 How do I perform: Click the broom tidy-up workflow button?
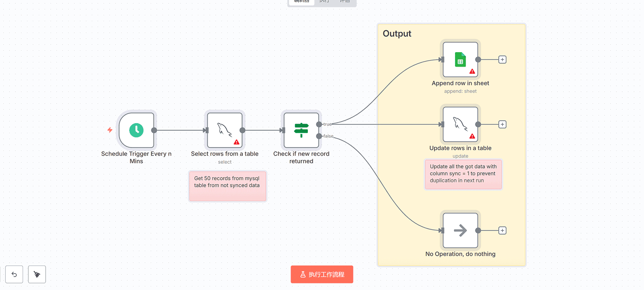click(x=37, y=274)
